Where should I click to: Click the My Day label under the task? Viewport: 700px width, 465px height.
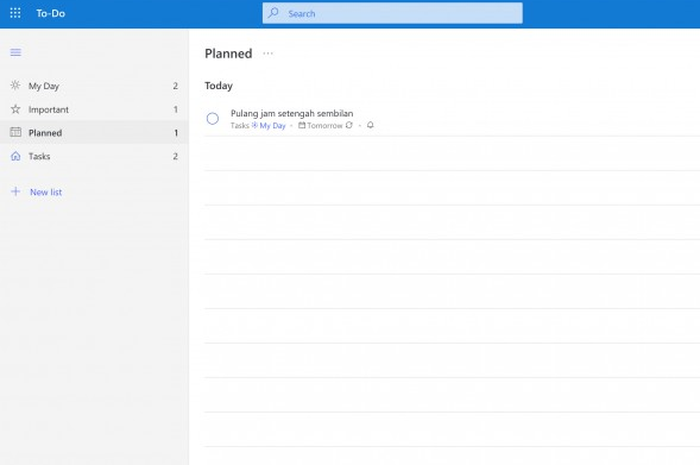click(272, 126)
